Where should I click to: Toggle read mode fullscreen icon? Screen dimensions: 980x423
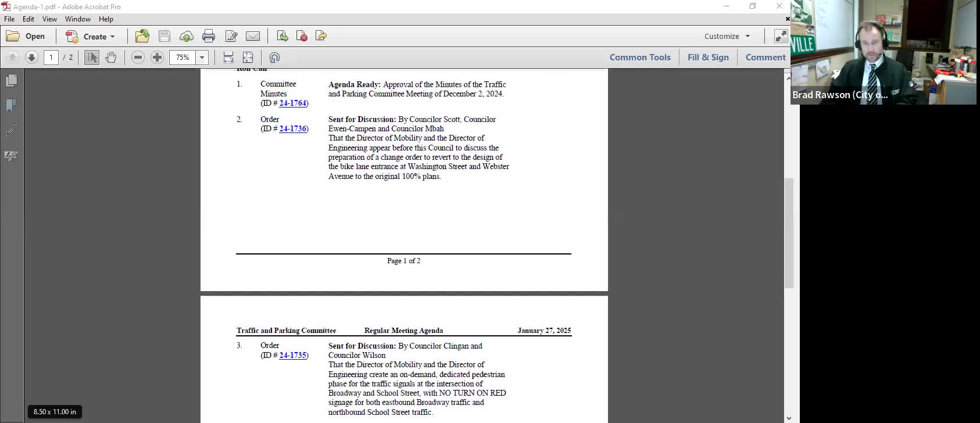(x=781, y=36)
